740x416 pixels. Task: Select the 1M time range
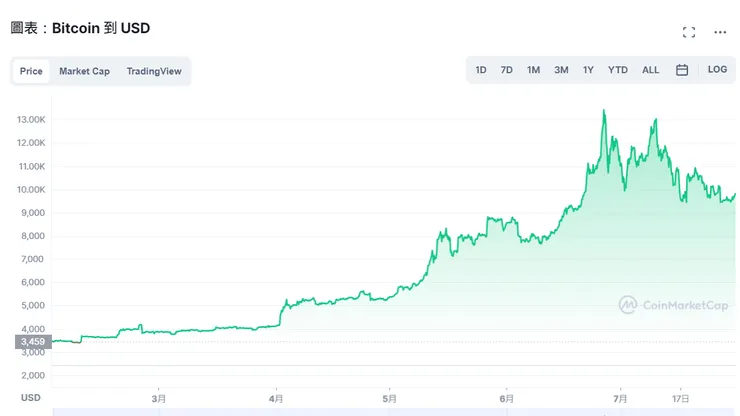534,70
